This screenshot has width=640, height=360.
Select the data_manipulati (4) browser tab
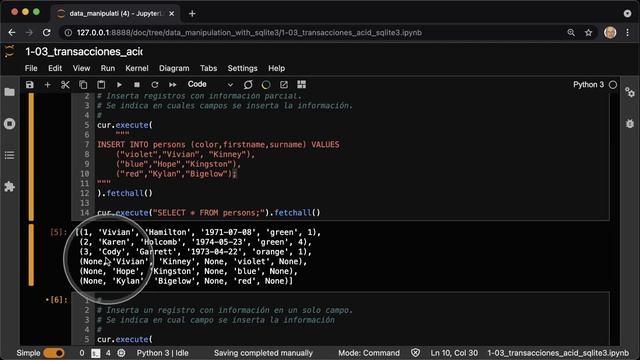116,13
